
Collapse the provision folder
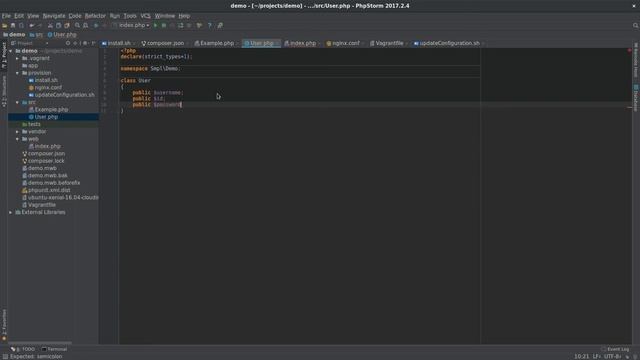[x=17, y=73]
